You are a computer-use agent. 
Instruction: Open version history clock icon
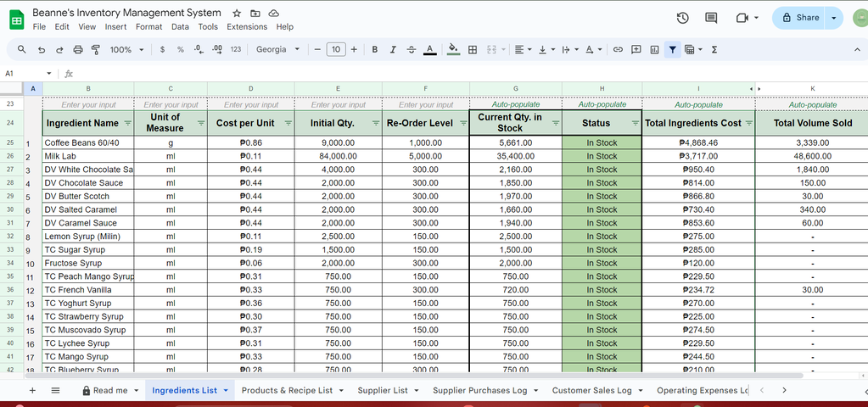pyautogui.click(x=682, y=19)
